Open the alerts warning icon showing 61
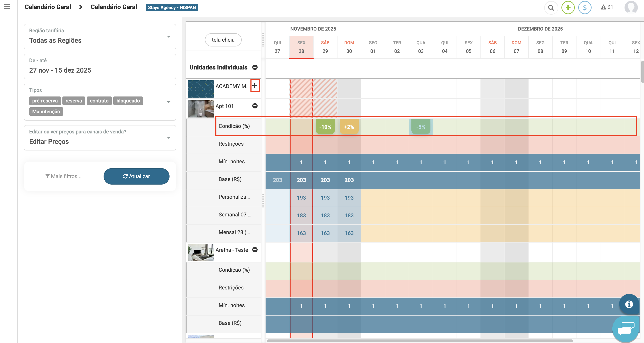Viewport: 644px width, 343px height. click(x=607, y=7)
